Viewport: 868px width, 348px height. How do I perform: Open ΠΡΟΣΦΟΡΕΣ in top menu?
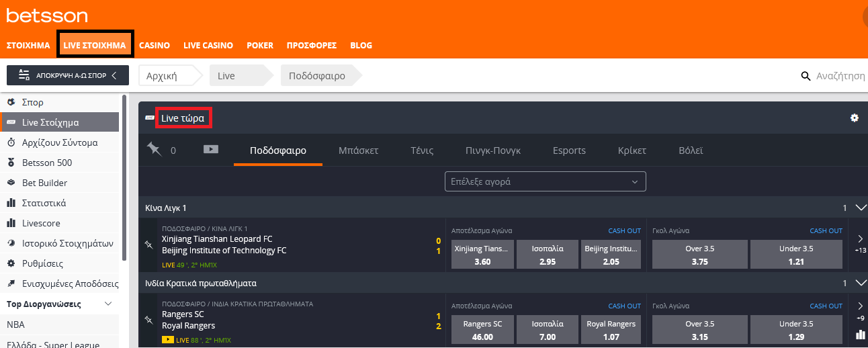tap(312, 46)
